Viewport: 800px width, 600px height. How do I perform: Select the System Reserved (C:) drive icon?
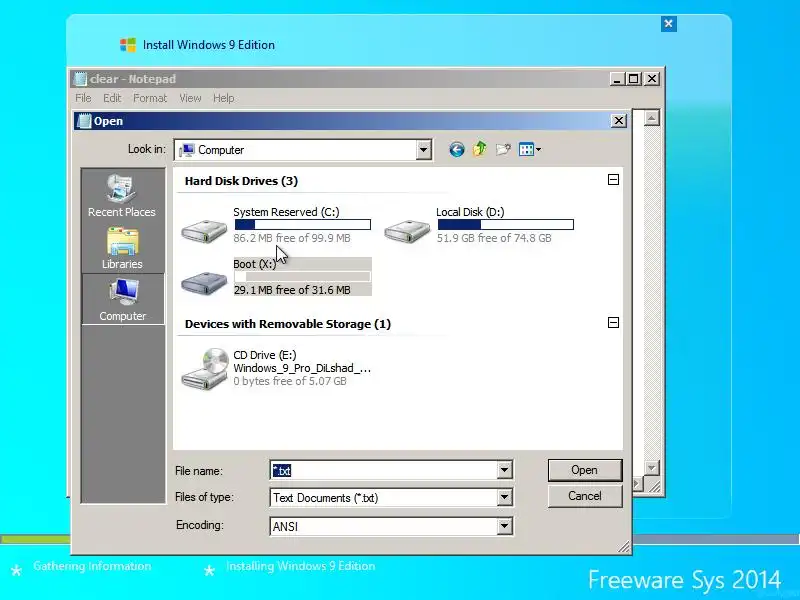tap(204, 231)
